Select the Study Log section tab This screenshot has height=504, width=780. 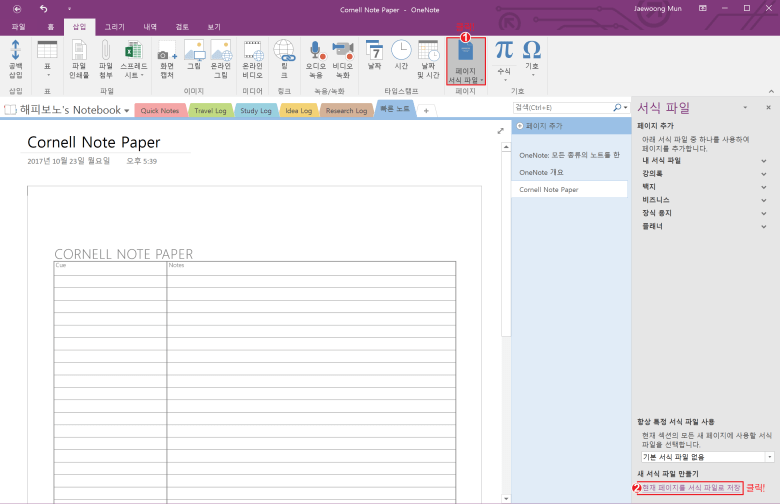pyautogui.click(x=256, y=110)
